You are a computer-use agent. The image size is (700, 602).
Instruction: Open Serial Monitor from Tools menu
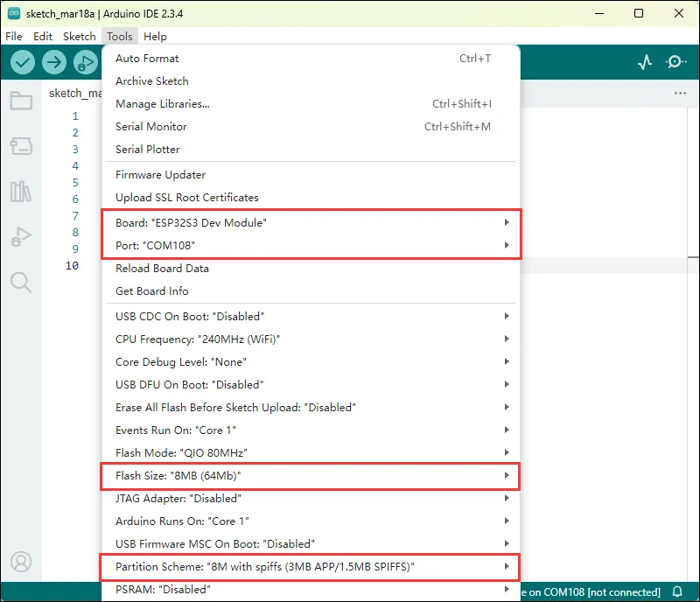311,127
